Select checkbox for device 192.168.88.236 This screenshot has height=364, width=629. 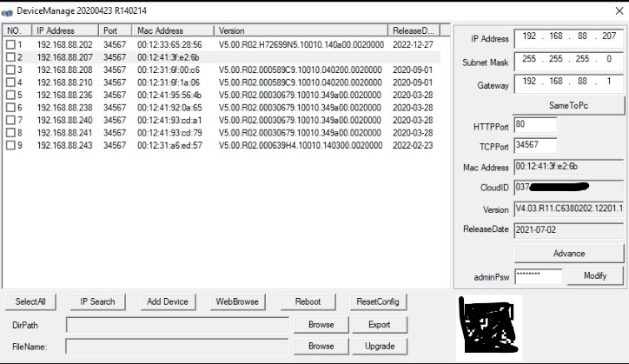pos(10,95)
